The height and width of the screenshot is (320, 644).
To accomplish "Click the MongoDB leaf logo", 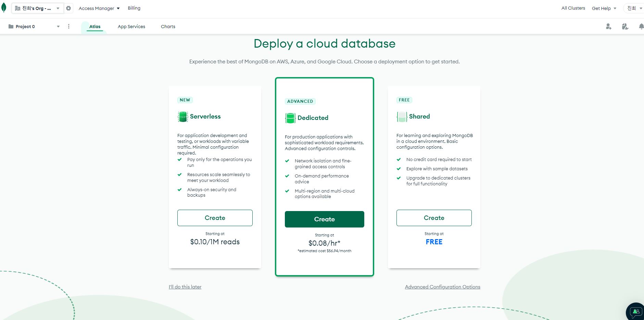I will pyautogui.click(x=4, y=8).
